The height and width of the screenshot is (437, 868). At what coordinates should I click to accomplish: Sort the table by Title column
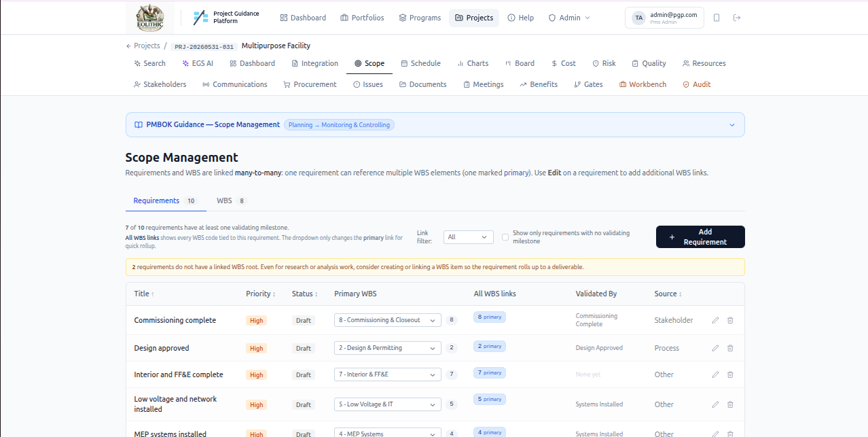144,294
